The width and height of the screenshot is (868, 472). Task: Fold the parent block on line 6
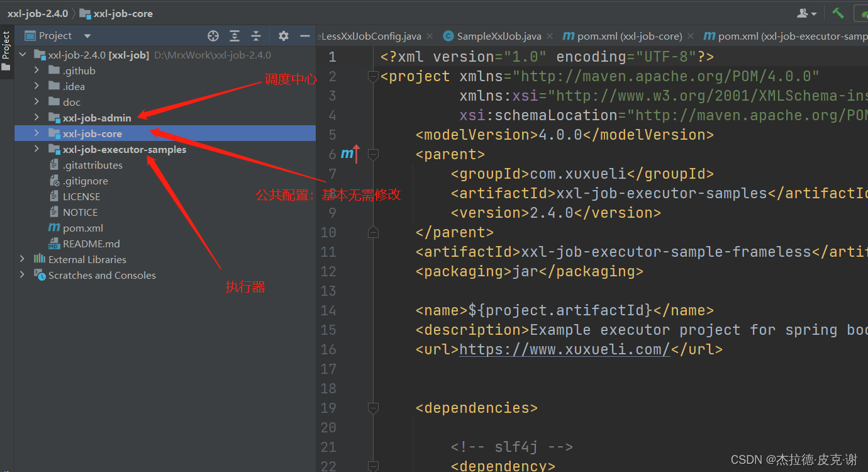[373, 154]
